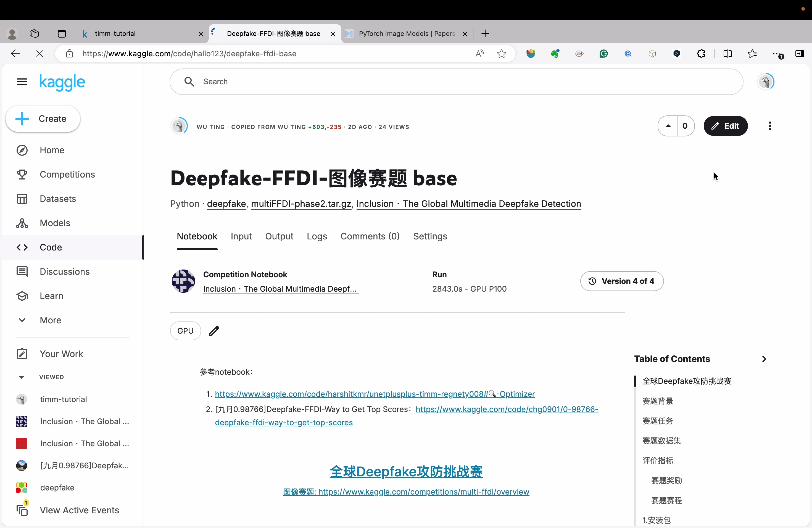Click the Edit button

[x=726, y=126]
